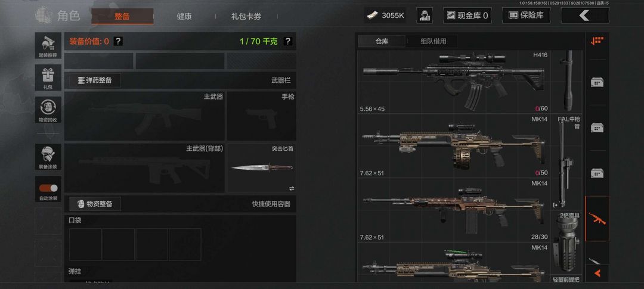Open the 现金库 cash vault button
The width and height of the screenshot is (644, 289).
(467, 15)
